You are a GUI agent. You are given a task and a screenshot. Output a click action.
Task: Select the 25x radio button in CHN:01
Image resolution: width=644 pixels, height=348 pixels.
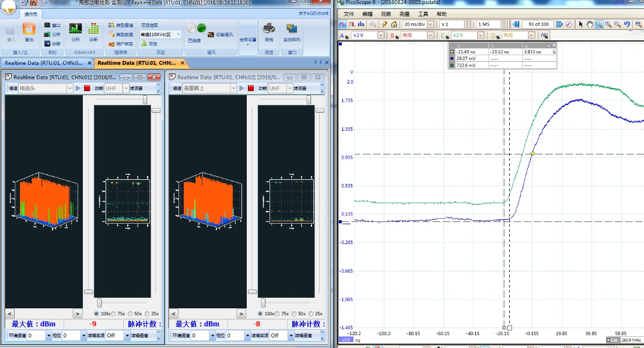147,314
